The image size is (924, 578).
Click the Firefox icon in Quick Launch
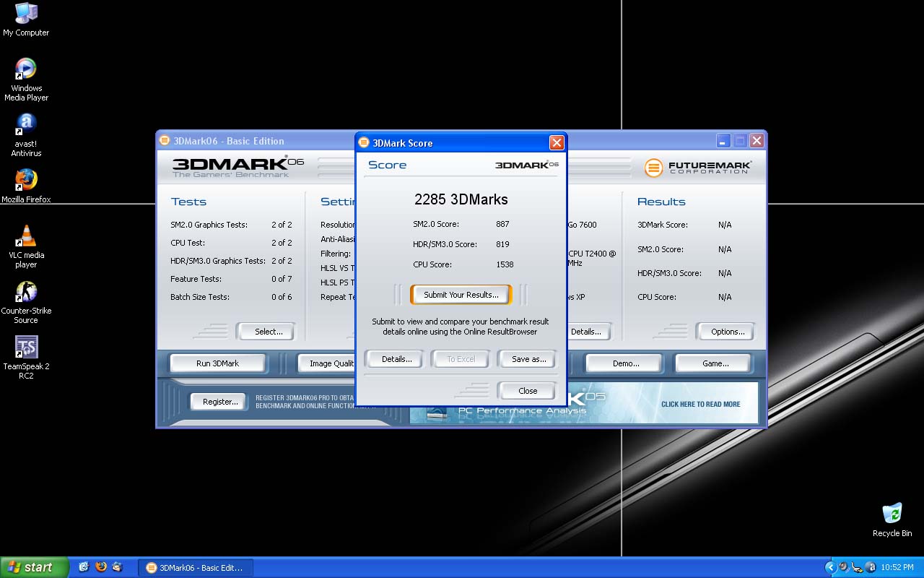(101, 567)
